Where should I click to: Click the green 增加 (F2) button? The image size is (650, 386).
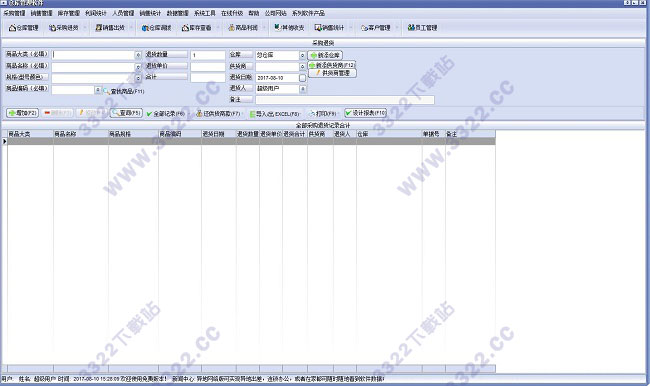click(x=22, y=113)
